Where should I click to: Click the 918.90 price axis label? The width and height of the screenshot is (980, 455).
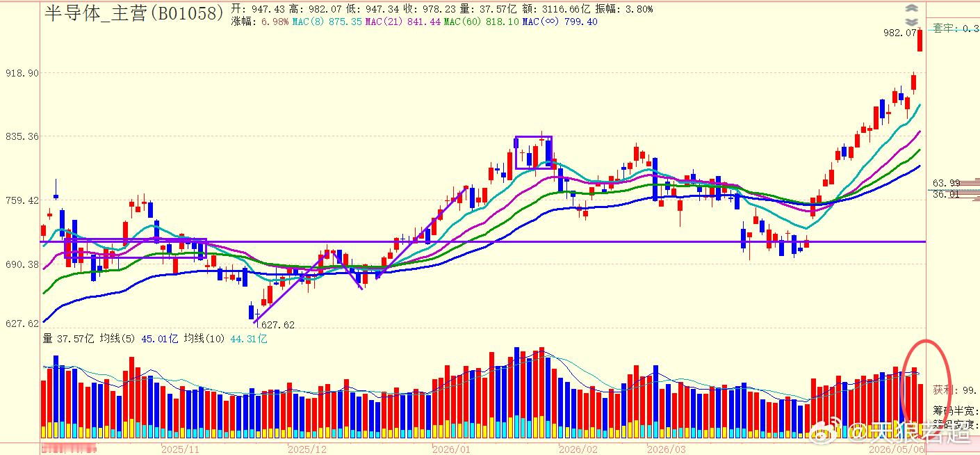[22, 73]
